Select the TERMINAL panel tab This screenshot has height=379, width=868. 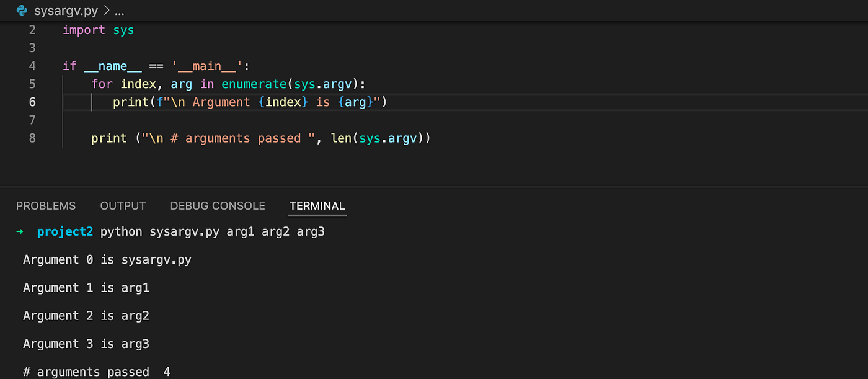pos(317,205)
